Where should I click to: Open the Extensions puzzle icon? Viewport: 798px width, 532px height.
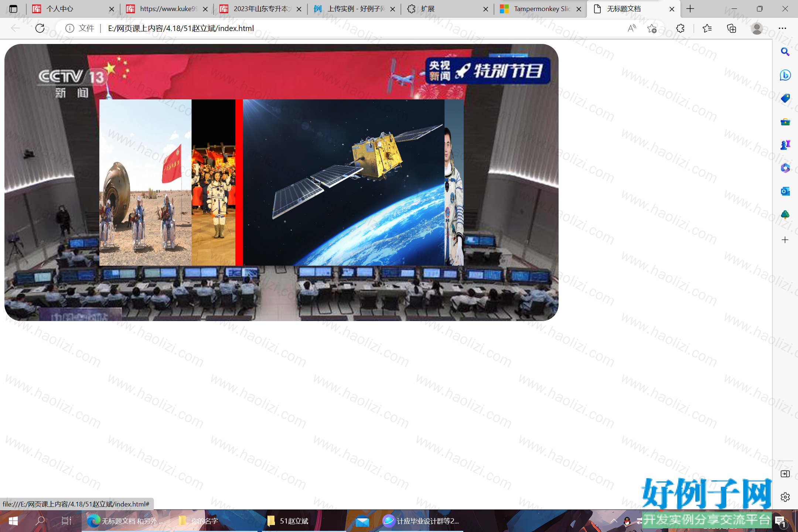[680, 28]
